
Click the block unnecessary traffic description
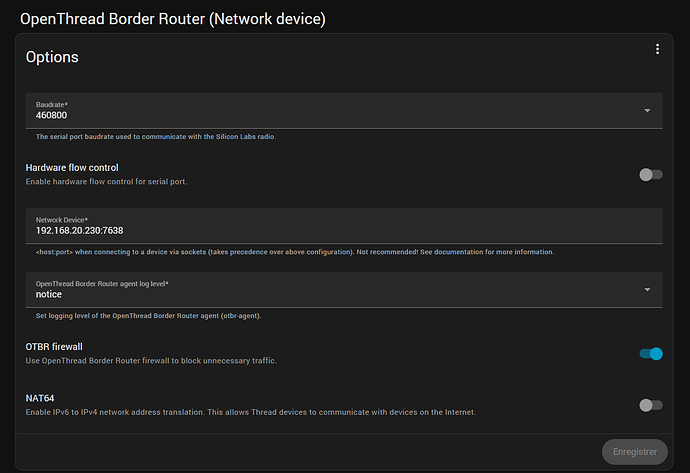pyautogui.click(x=148, y=360)
